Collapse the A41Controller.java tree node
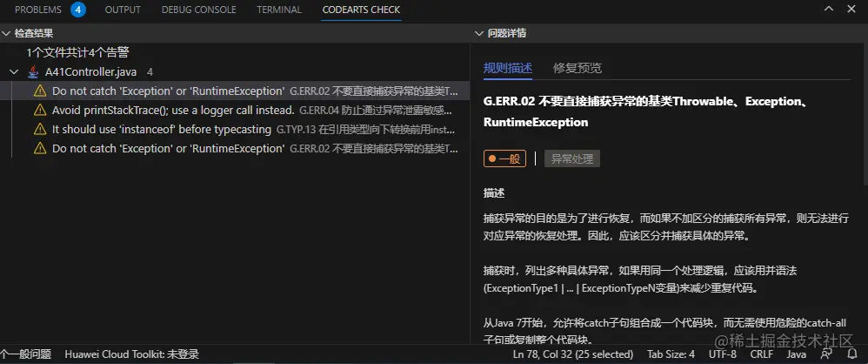This screenshot has height=364, width=868. (x=15, y=71)
